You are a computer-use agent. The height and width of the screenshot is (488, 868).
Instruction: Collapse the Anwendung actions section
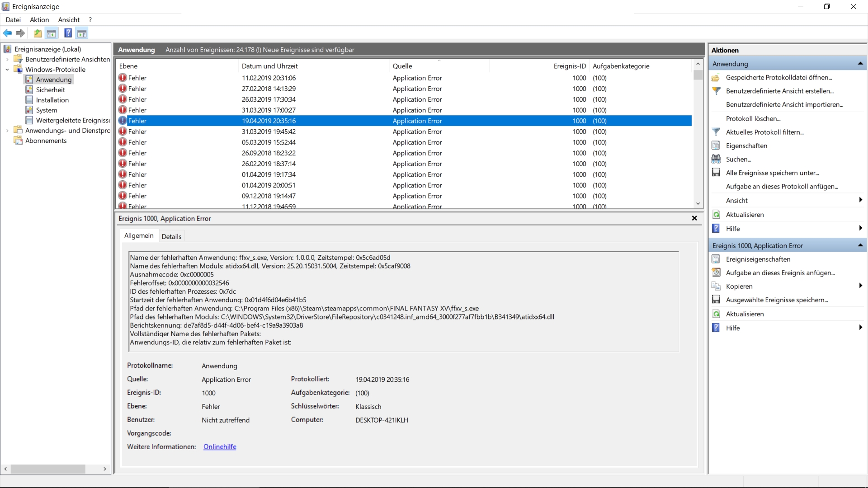pos(860,64)
